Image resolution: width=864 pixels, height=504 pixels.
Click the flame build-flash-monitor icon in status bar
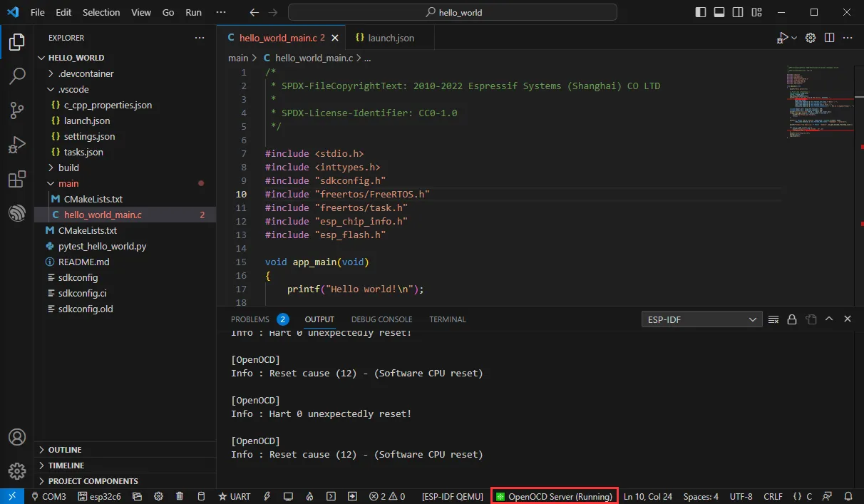(309, 496)
